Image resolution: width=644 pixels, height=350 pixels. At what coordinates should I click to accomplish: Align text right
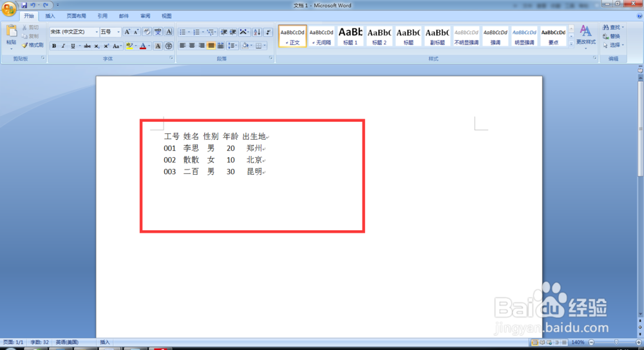click(201, 46)
